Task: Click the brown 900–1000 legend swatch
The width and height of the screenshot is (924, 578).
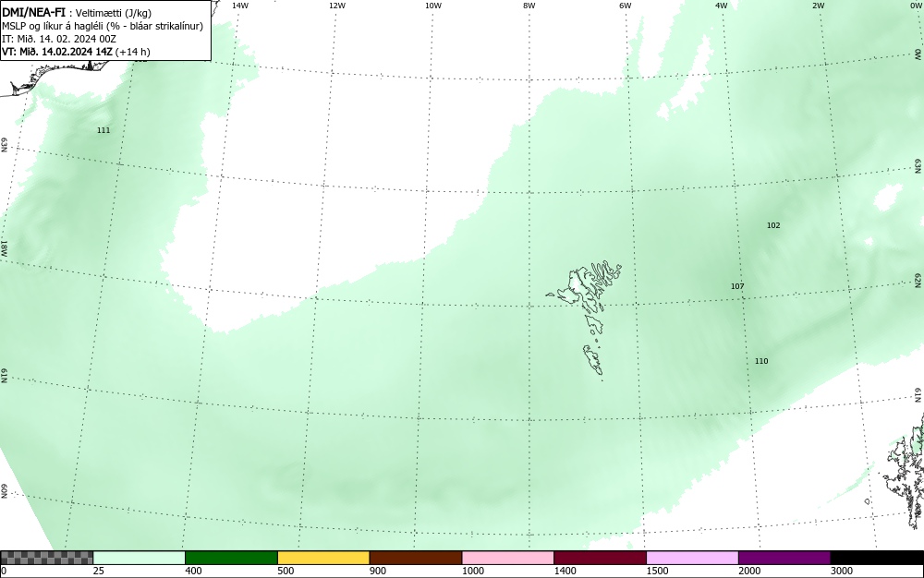Action: pos(416,558)
